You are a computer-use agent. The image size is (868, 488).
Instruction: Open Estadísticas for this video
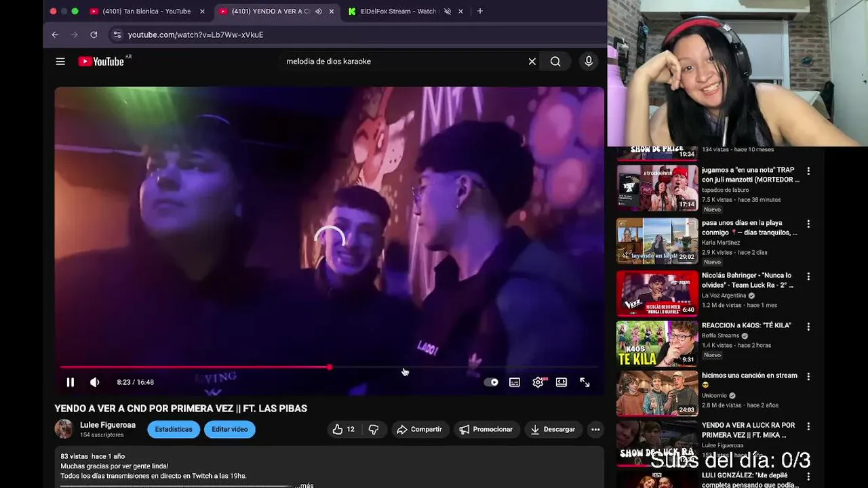174,429
